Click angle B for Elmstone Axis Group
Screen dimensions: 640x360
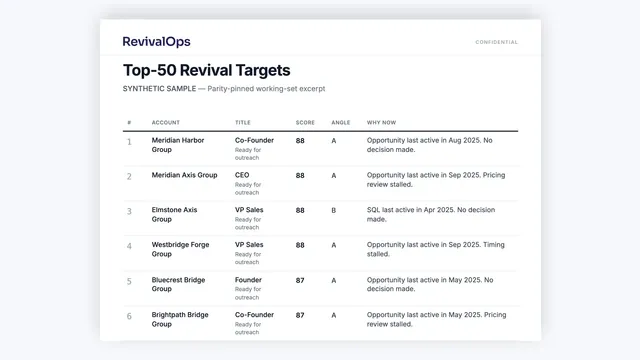click(333, 210)
